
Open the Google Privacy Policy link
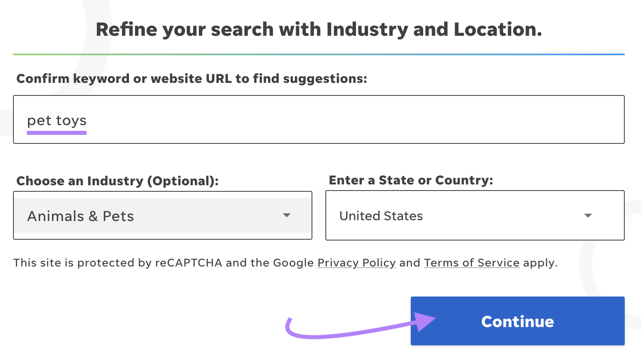point(357,263)
